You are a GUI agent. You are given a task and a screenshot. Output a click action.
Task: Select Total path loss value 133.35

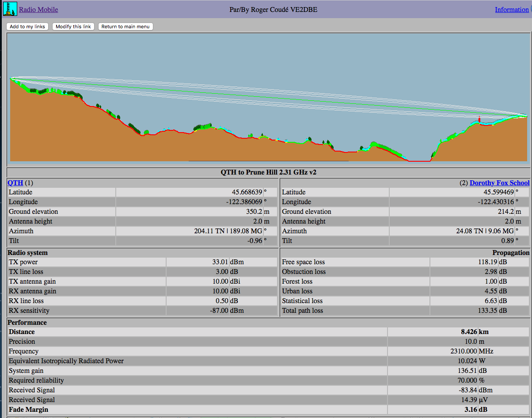point(488,311)
